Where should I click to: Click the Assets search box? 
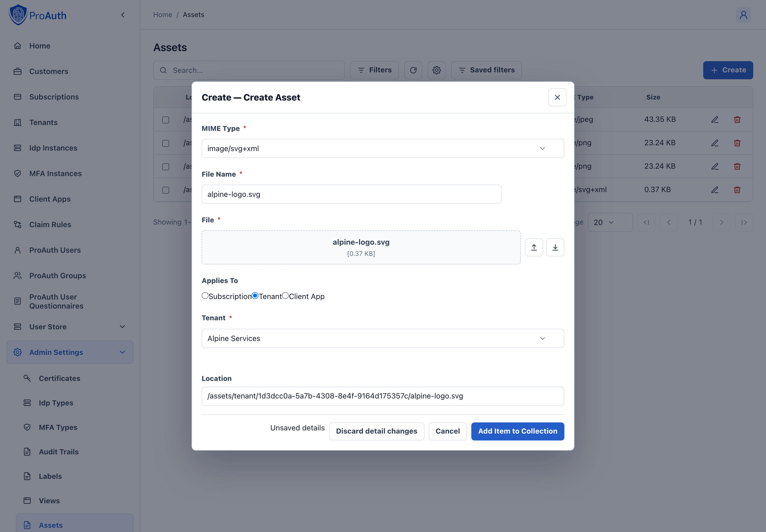[x=249, y=70]
